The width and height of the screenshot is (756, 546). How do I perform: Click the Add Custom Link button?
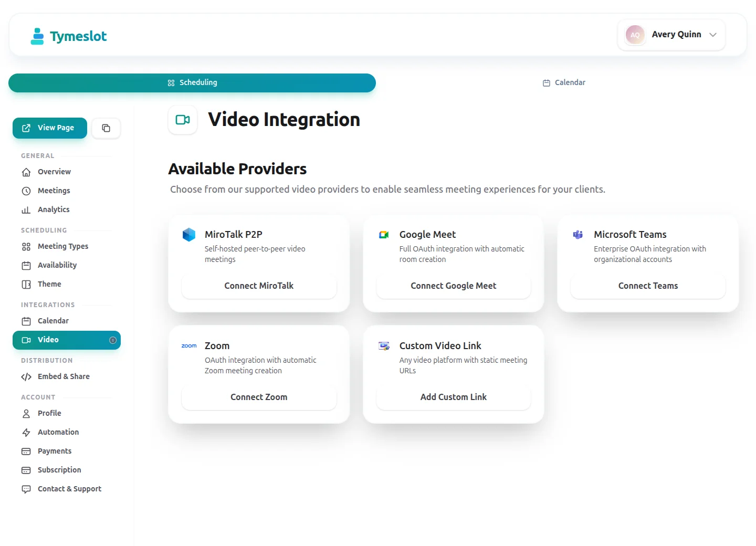coord(454,397)
